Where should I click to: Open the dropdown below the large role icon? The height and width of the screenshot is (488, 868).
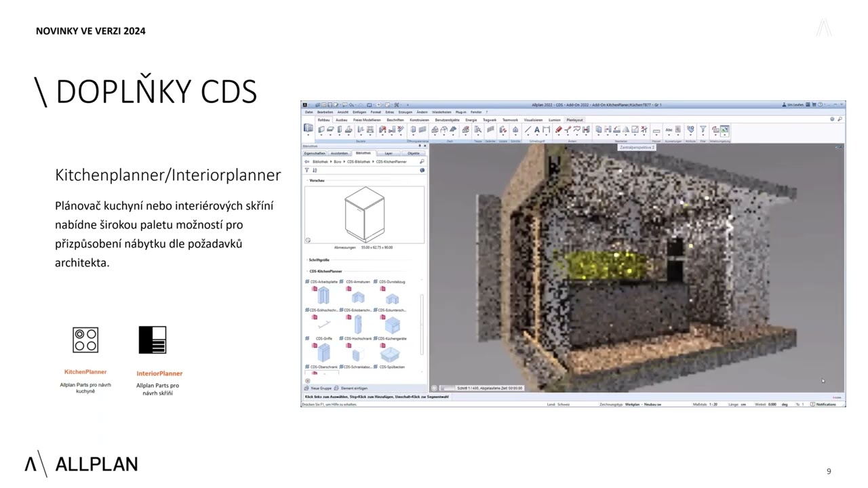coord(309,136)
